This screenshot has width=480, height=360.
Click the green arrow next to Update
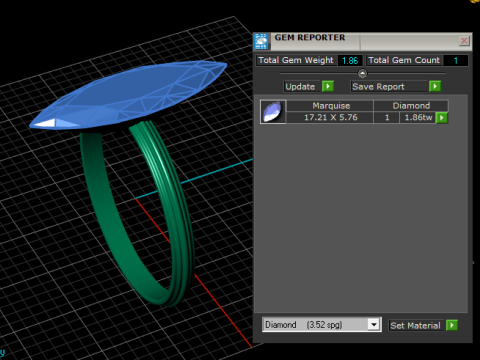(328, 86)
